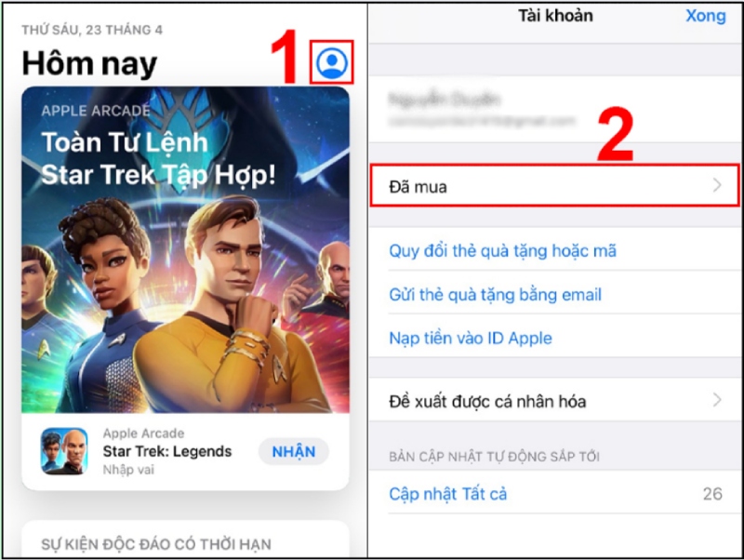Image resolution: width=744 pixels, height=560 pixels.
Task: Tap the 26 pending updates count
Action: pyautogui.click(x=712, y=494)
